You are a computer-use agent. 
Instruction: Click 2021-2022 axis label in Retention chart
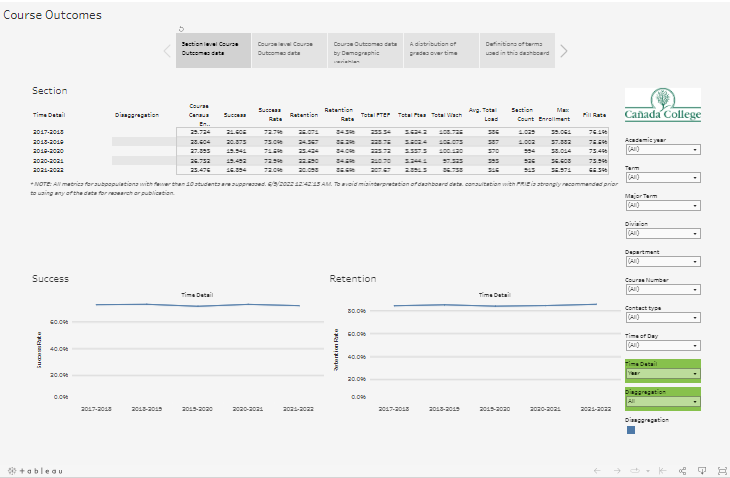pos(595,409)
